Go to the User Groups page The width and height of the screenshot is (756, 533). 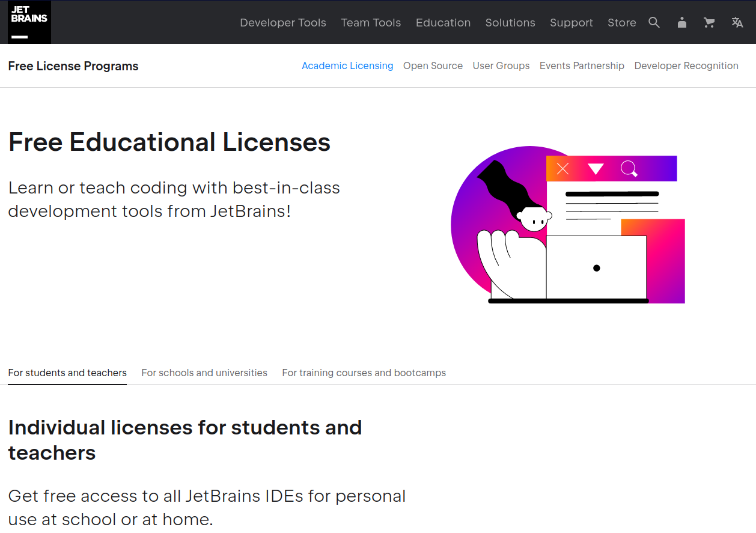501,66
